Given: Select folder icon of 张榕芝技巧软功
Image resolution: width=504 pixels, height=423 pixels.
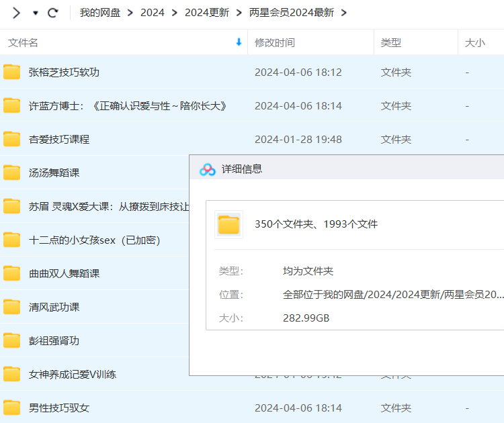Looking at the screenshot, I should pyautogui.click(x=12, y=72).
